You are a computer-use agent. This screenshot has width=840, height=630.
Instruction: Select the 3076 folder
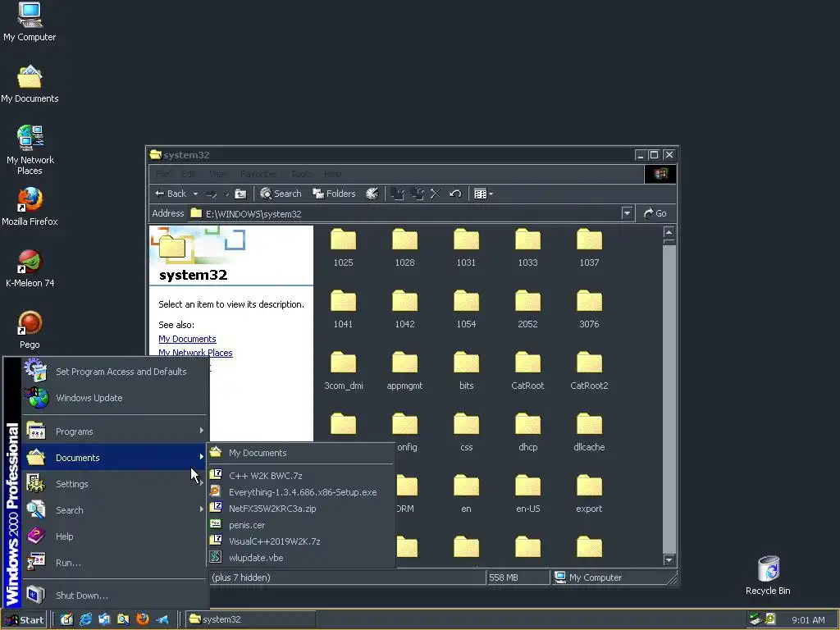tap(589, 309)
